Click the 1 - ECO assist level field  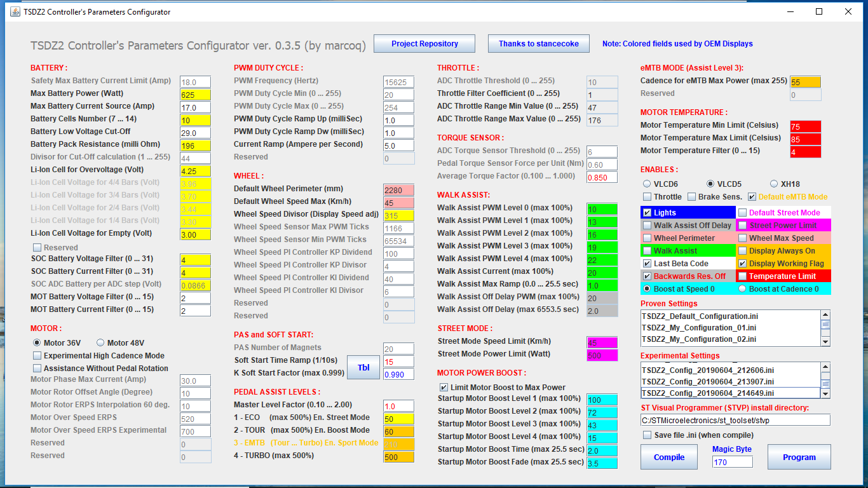point(398,419)
